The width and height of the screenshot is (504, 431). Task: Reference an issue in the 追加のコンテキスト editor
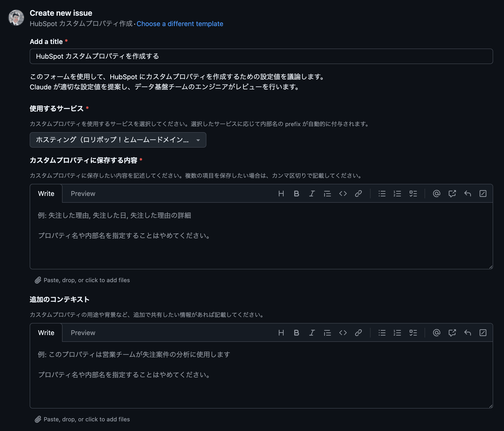pos(452,333)
